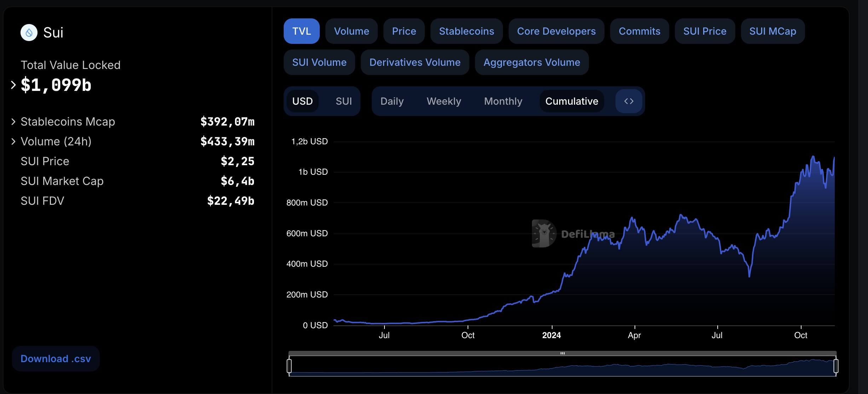Click the Sui water-drop logo icon

coord(29,33)
